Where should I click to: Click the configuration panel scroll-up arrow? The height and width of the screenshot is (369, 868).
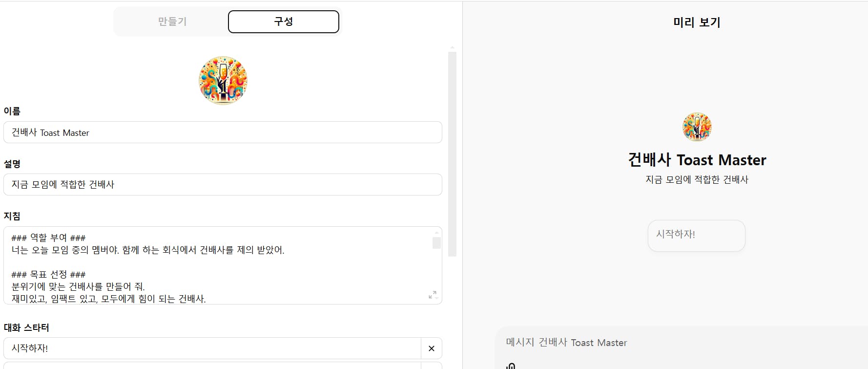(x=452, y=48)
